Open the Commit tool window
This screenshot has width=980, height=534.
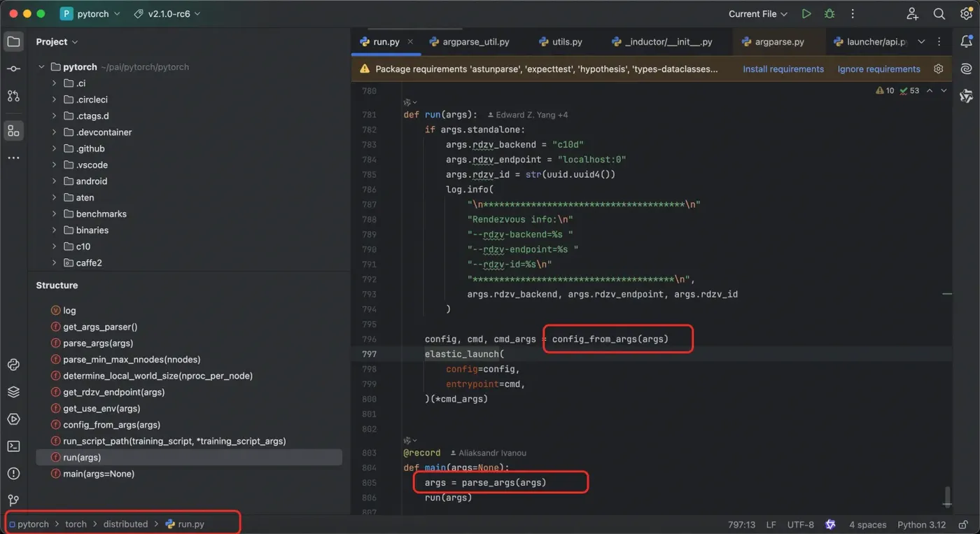pyautogui.click(x=13, y=69)
